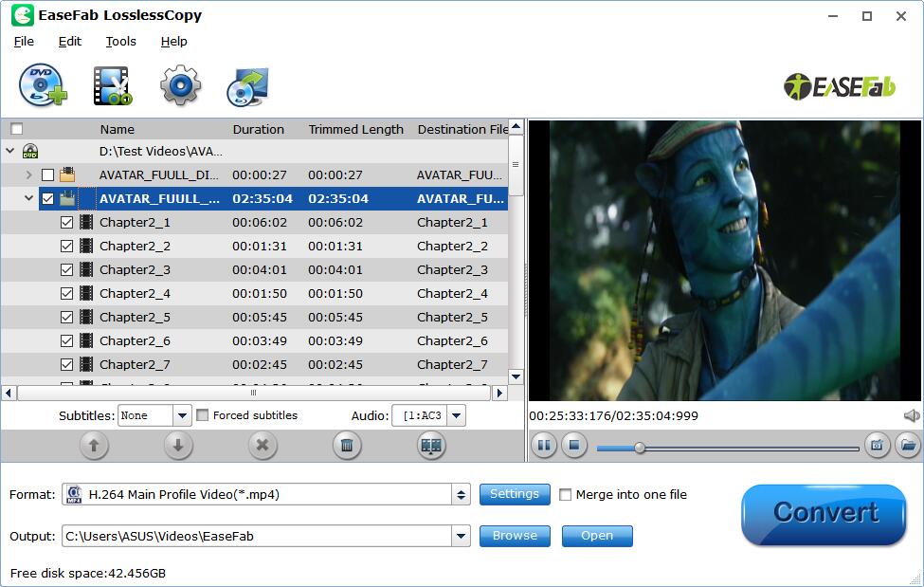Toggle the select-all checkbox in header
The image size is (924, 587).
[x=17, y=129]
